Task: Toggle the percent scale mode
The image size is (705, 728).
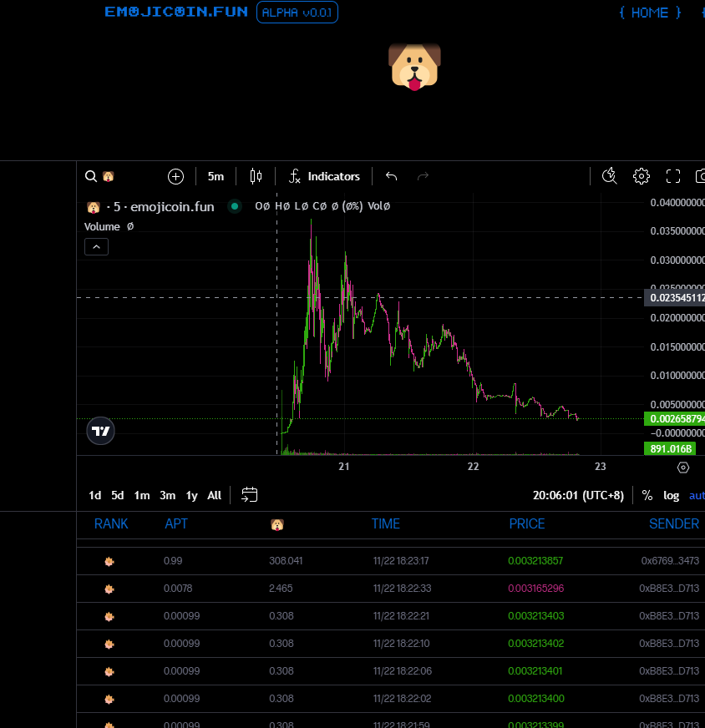Action: (647, 495)
